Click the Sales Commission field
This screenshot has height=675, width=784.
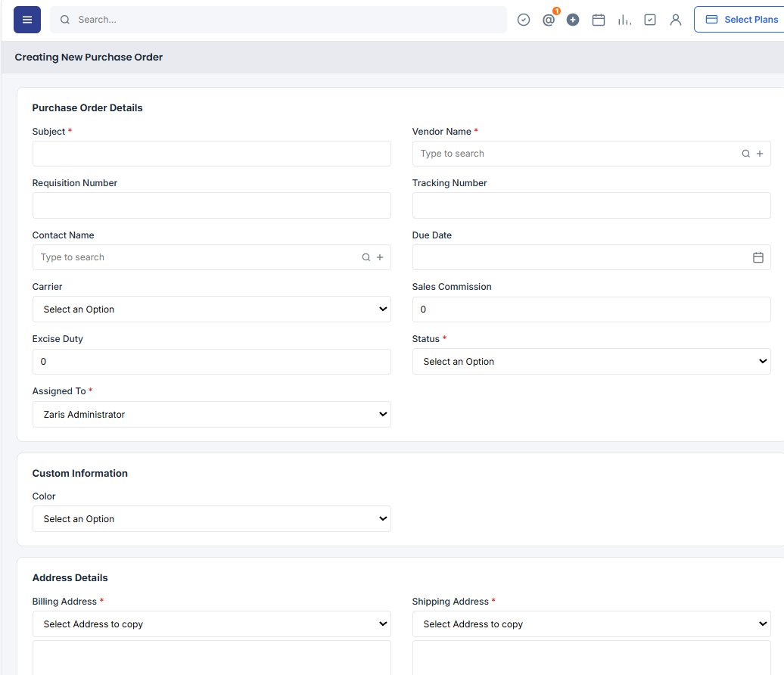(x=592, y=310)
